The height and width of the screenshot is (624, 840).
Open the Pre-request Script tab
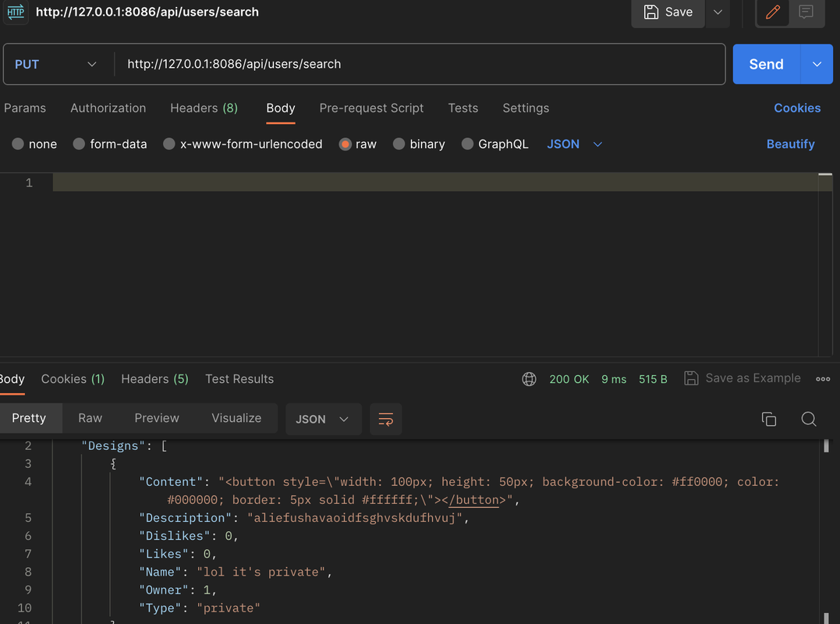[x=371, y=108]
